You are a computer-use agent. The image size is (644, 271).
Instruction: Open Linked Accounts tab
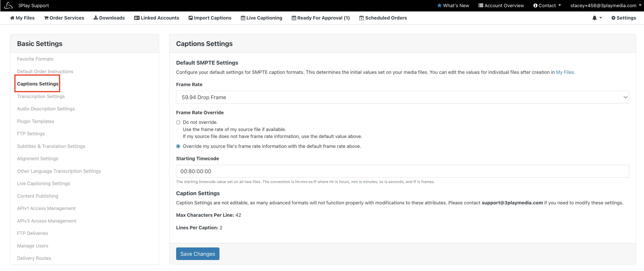(x=156, y=18)
